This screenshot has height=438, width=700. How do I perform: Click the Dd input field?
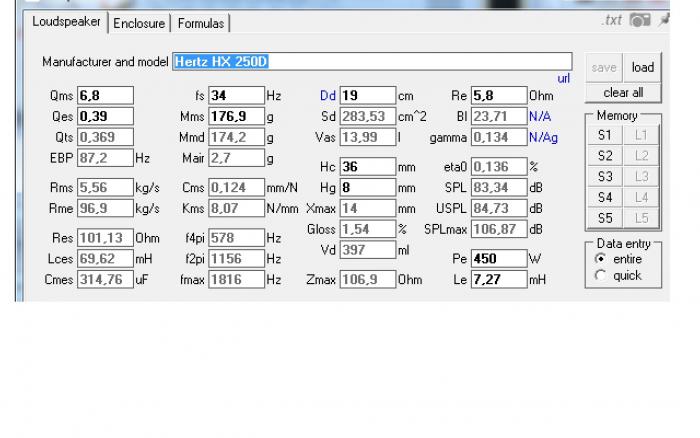368,96
